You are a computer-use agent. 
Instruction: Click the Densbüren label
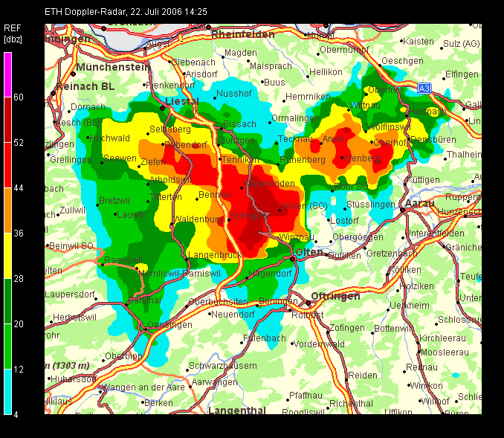433,140
